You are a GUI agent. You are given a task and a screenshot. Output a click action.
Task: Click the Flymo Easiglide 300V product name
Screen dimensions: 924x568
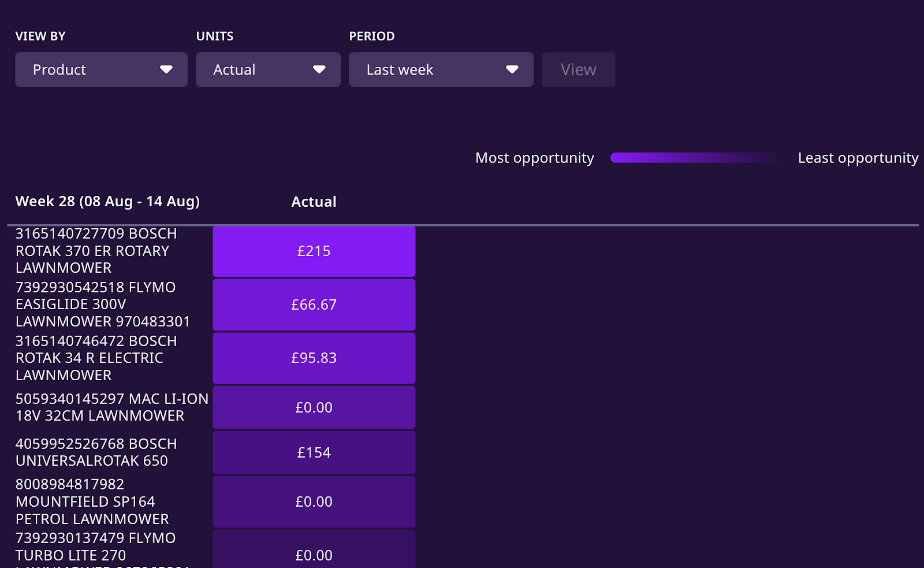click(103, 305)
